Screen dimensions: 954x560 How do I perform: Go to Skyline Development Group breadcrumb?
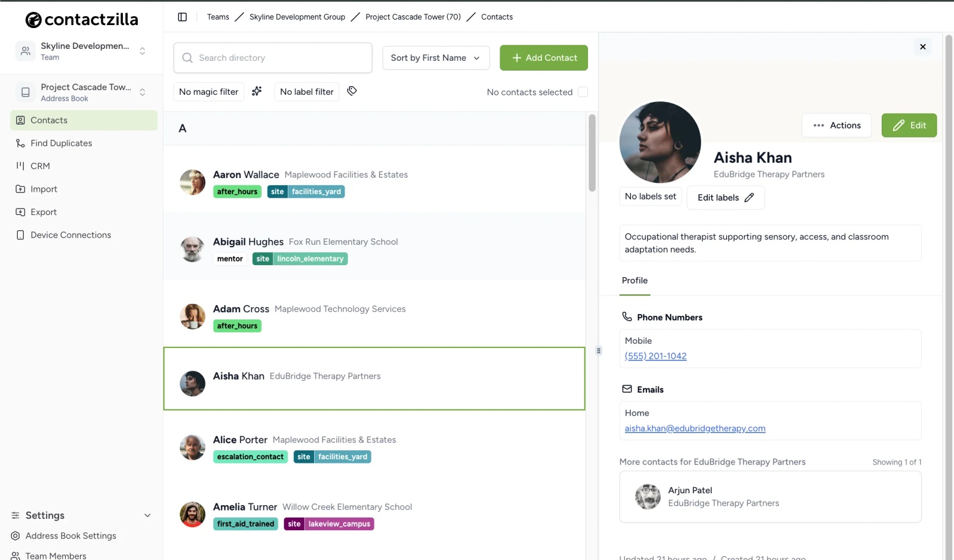[x=297, y=17]
